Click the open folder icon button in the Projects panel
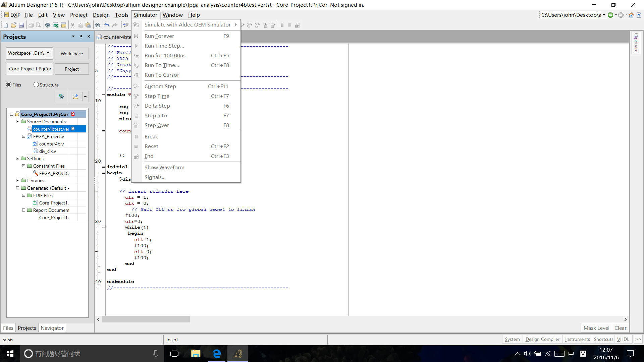This screenshot has height=362, width=644. (76, 97)
